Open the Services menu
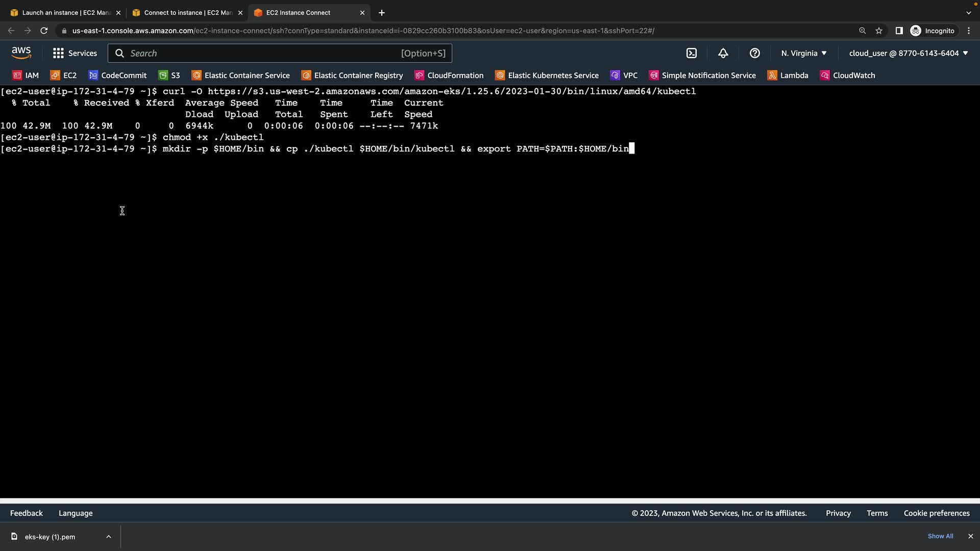The height and width of the screenshot is (551, 980). pyautogui.click(x=75, y=53)
